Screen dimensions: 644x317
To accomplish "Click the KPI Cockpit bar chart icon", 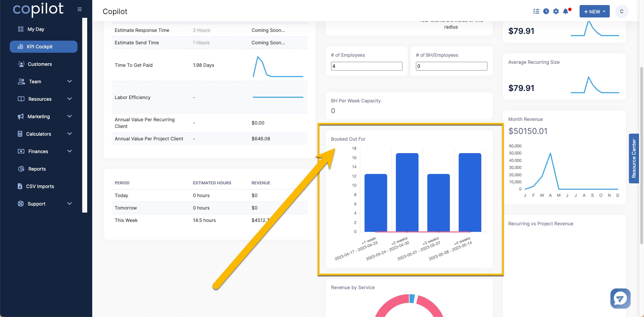I will point(20,47).
